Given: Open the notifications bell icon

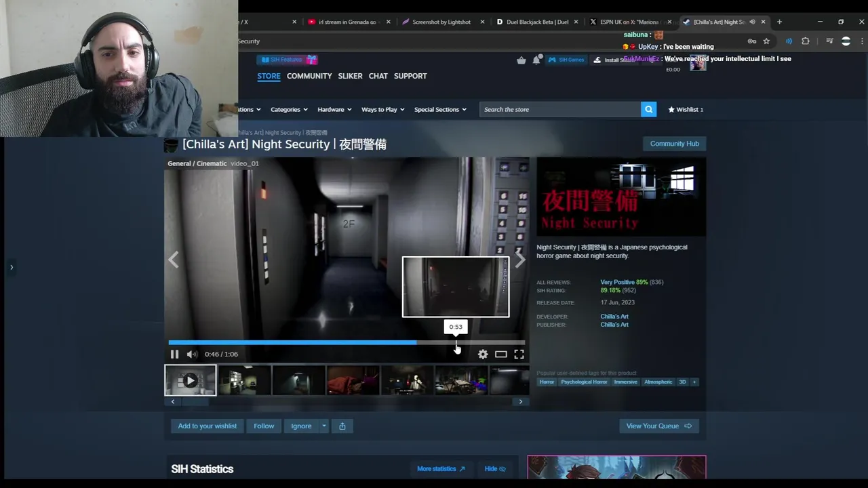Looking at the screenshot, I should pos(536,60).
